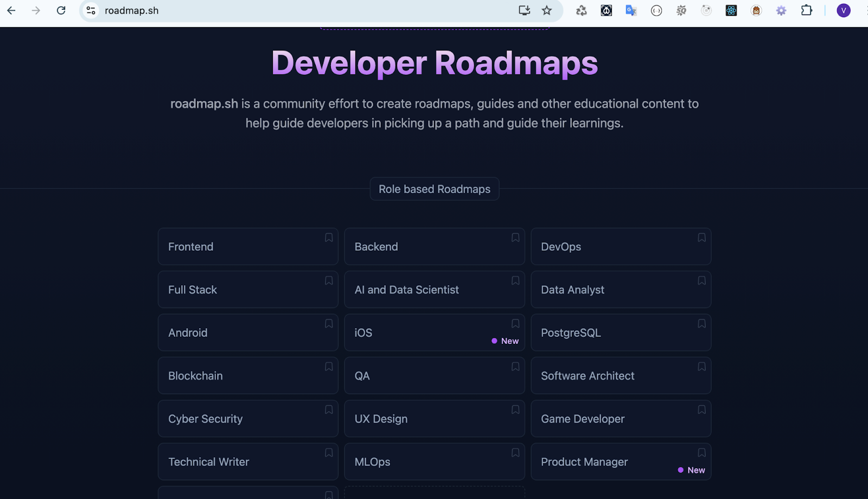Click the Role based Roadmaps label
The width and height of the screenshot is (868, 499).
click(x=435, y=189)
